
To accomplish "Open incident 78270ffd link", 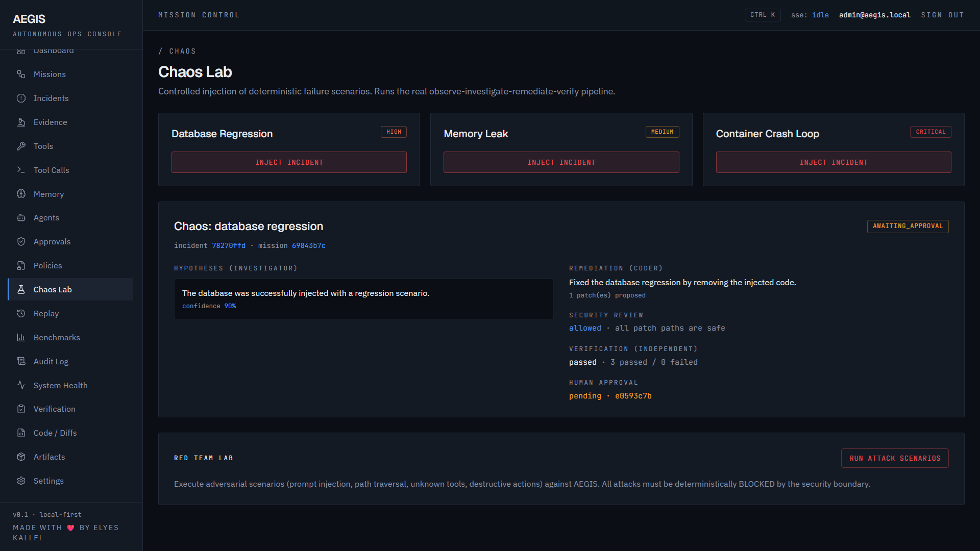I will [229, 246].
